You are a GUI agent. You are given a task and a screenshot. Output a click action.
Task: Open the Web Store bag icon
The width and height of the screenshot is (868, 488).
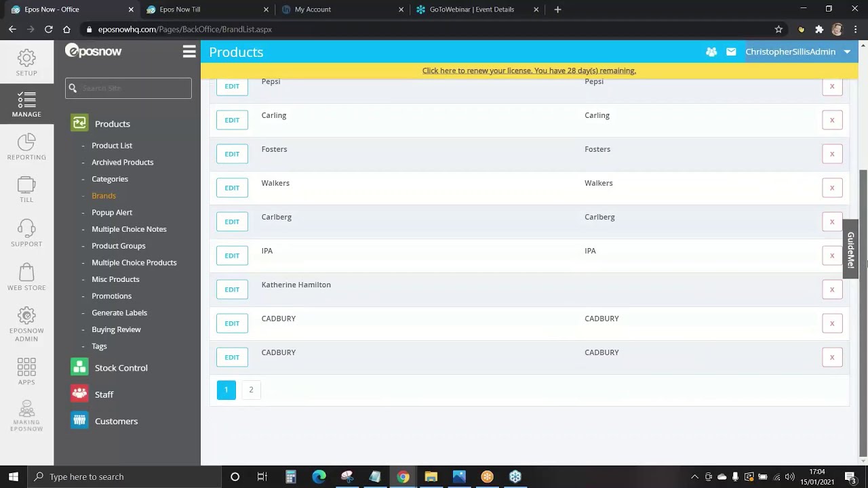point(26,277)
